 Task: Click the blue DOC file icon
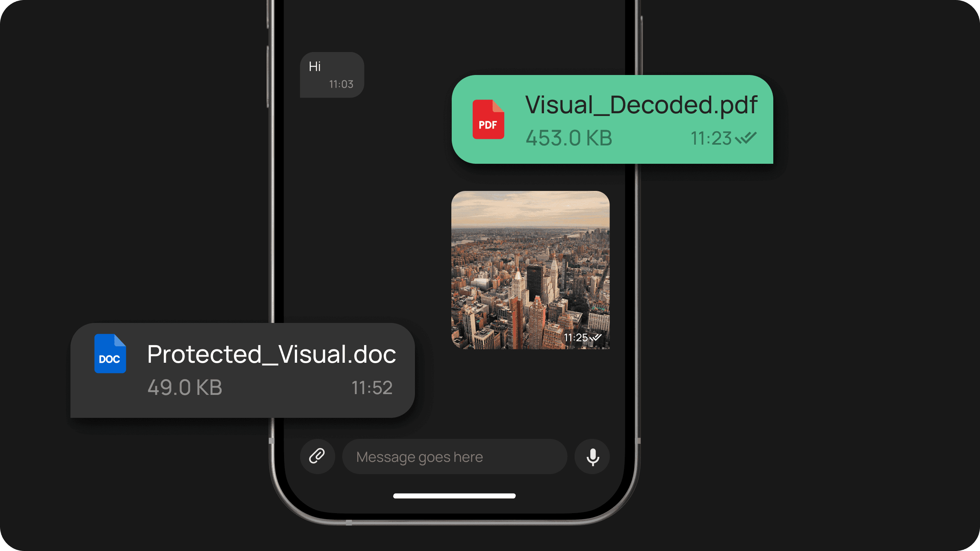(110, 354)
